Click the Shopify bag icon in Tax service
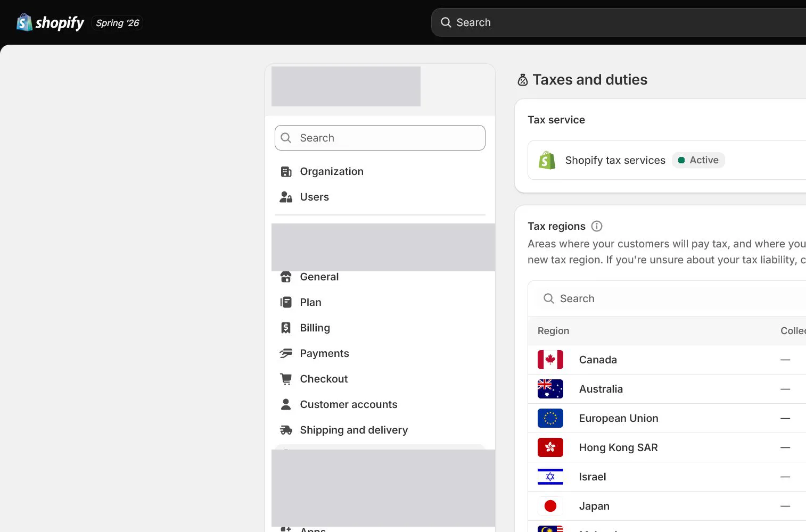806x532 pixels. (547, 160)
